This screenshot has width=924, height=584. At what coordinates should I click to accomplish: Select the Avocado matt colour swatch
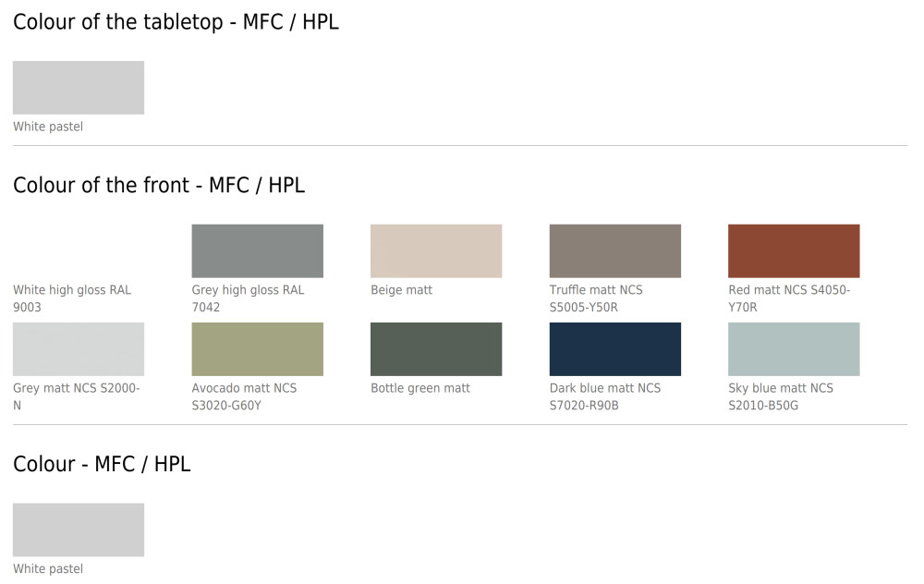257,349
